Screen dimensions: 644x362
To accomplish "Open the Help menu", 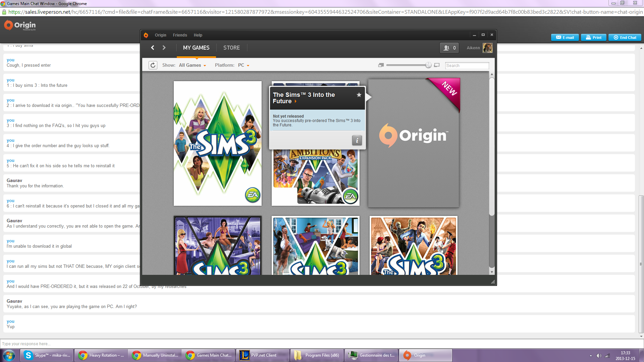I will (x=198, y=35).
